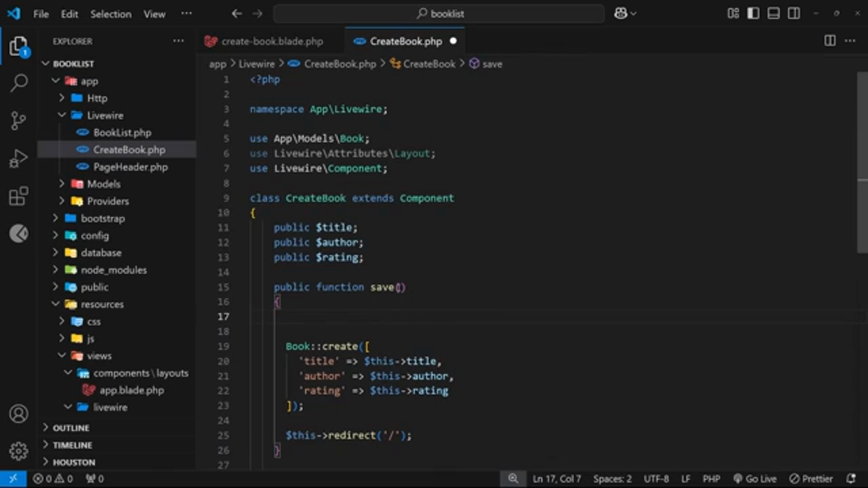Open PageHeader.php in explorer
Viewport: 868px width, 488px height.
coord(130,167)
